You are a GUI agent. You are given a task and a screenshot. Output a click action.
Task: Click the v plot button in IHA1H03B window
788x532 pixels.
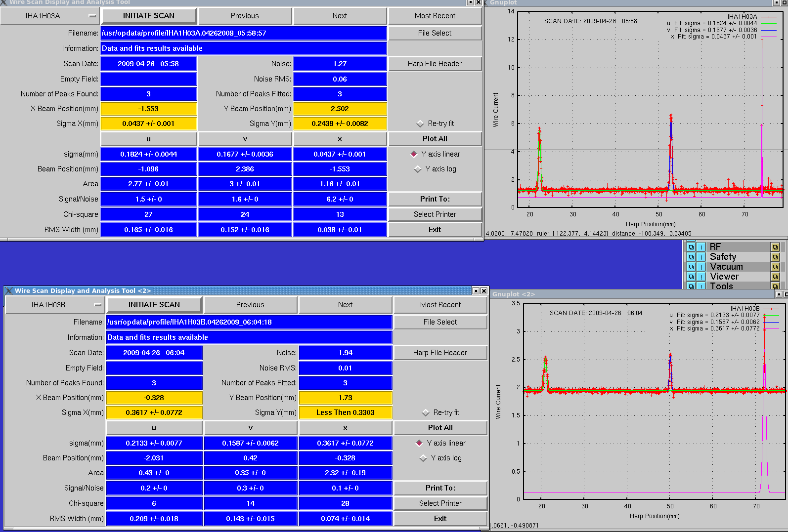point(250,428)
